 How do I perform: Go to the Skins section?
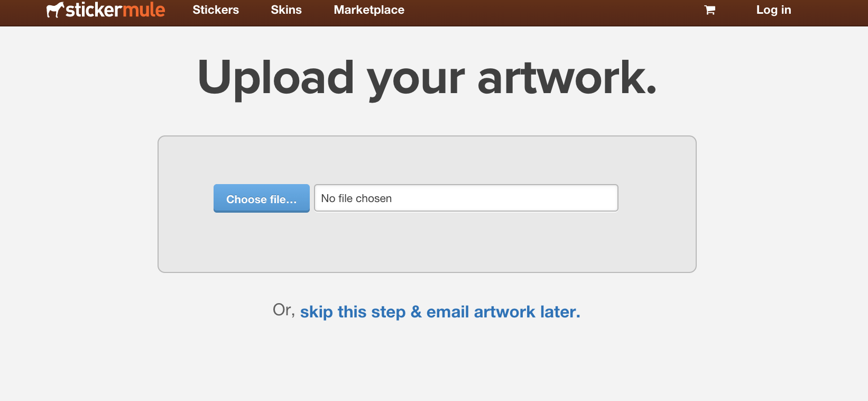click(x=286, y=10)
